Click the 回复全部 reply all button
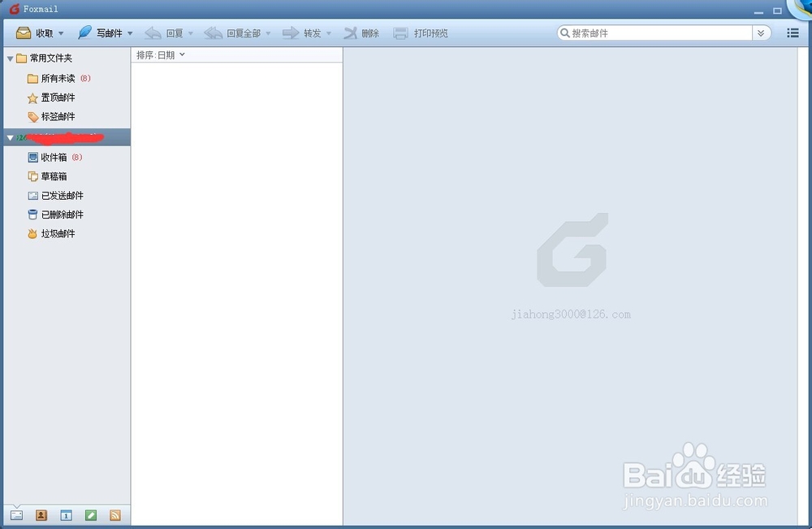This screenshot has width=812, height=529. pyautogui.click(x=232, y=33)
